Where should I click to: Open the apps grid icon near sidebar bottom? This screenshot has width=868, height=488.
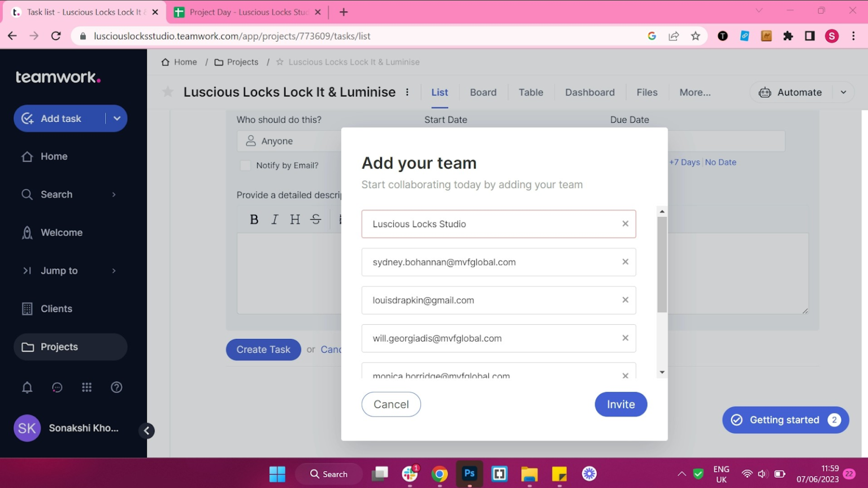coord(86,387)
